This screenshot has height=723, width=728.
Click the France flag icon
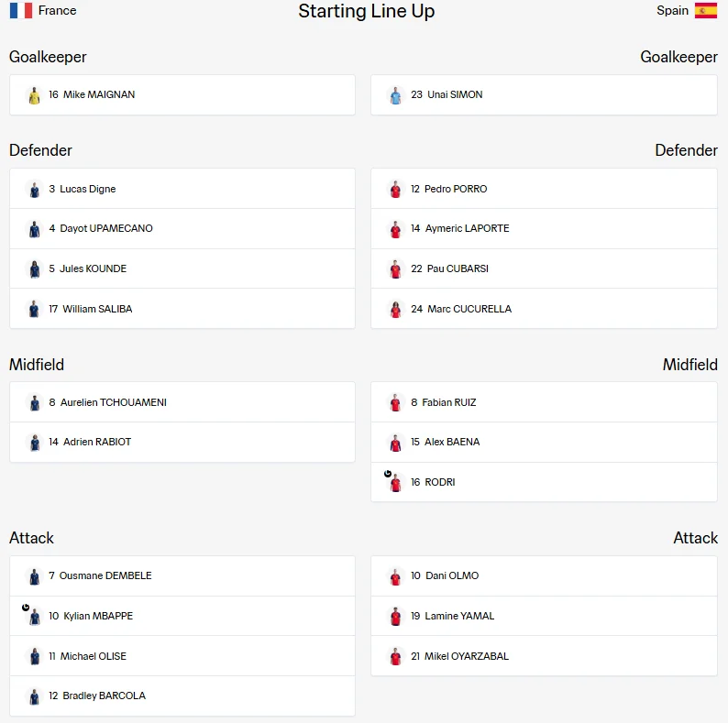tap(21, 10)
